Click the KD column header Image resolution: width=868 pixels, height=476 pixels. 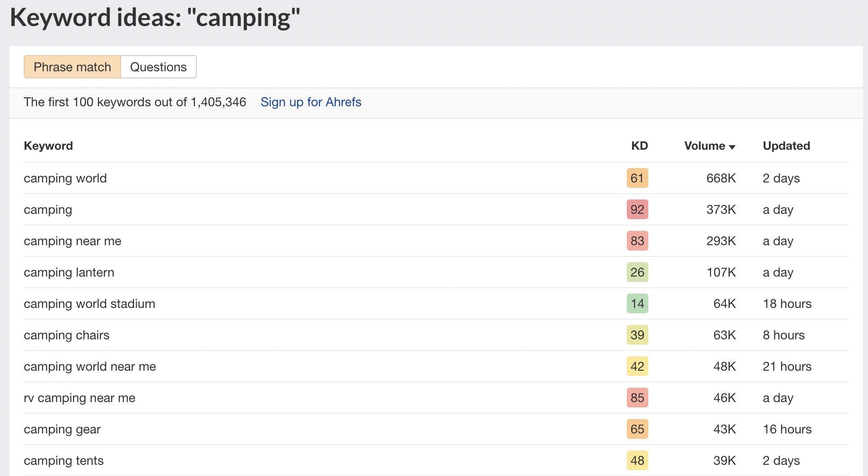[639, 146]
